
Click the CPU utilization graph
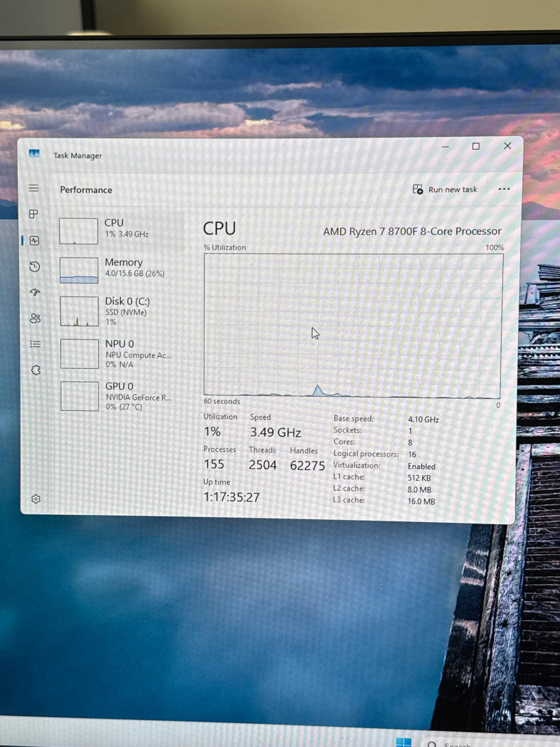[353, 325]
